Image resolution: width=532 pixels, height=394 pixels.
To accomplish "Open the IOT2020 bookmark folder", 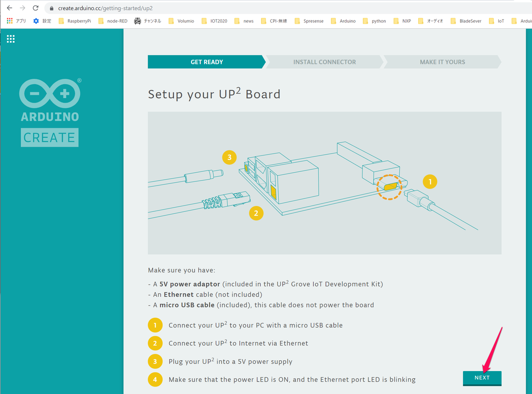I will coord(214,21).
